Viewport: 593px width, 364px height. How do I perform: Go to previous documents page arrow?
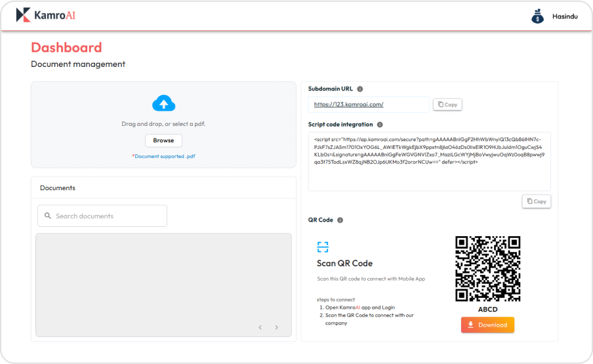(260, 327)
